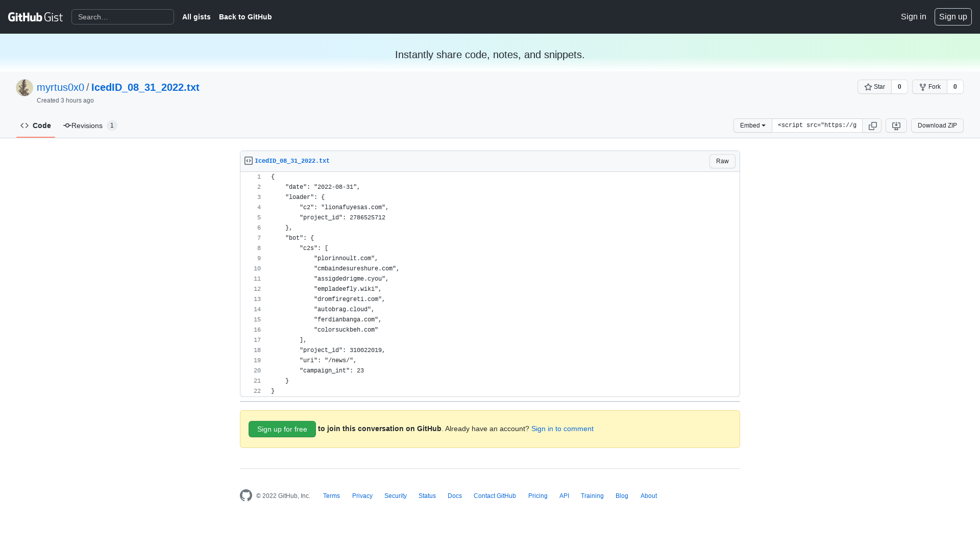The height and width of the screenshot is (551, 980).
Task: Fork this gist
Action: click(x=930, y=87)
